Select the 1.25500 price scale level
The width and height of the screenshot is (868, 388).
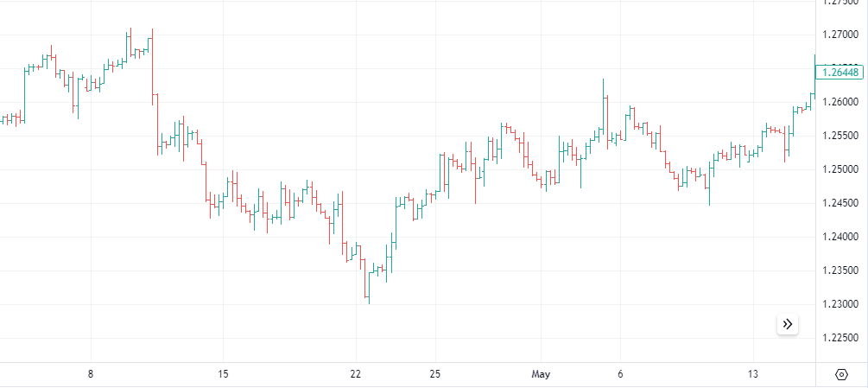point(840,136)
